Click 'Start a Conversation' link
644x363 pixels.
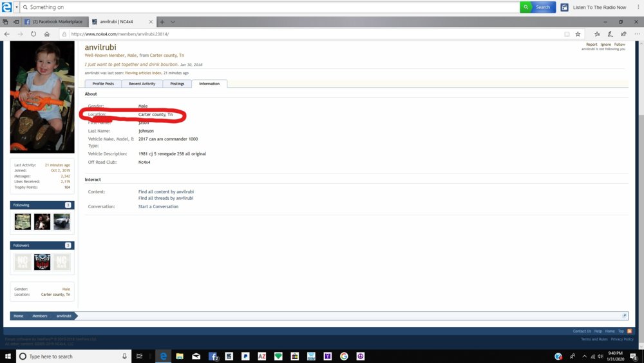(158, 206)
